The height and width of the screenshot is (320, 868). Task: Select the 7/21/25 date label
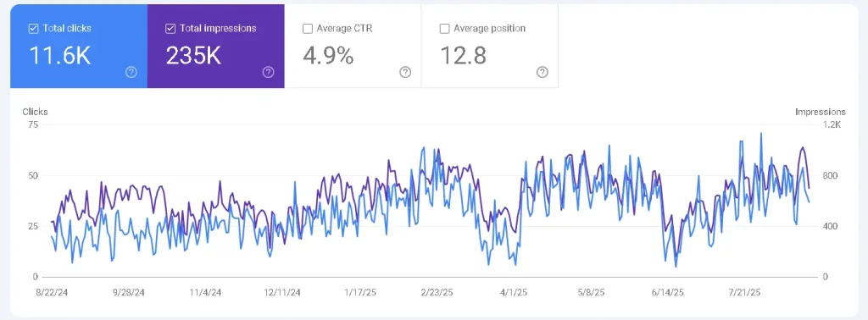744,292
